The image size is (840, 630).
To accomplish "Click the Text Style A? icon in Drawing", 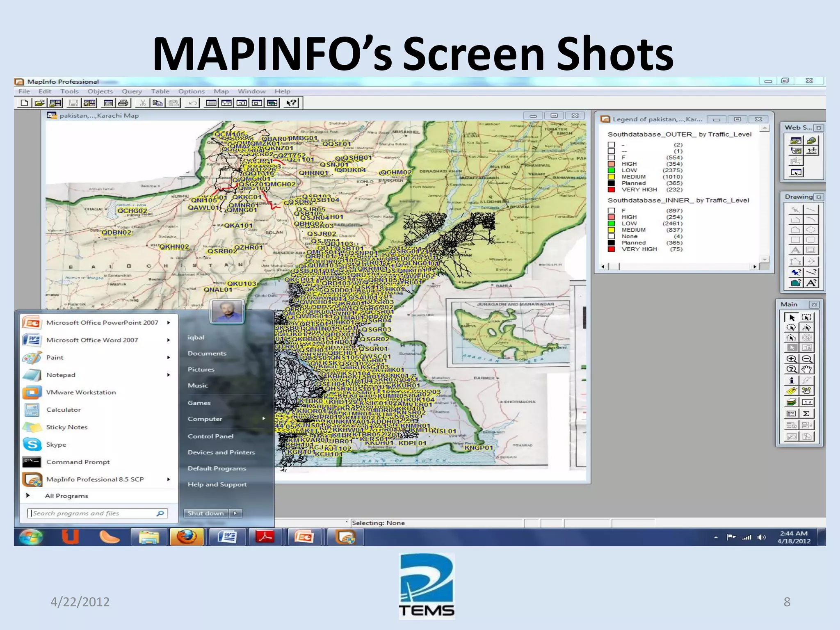I will pyautogui.click(x=811, y=283).
